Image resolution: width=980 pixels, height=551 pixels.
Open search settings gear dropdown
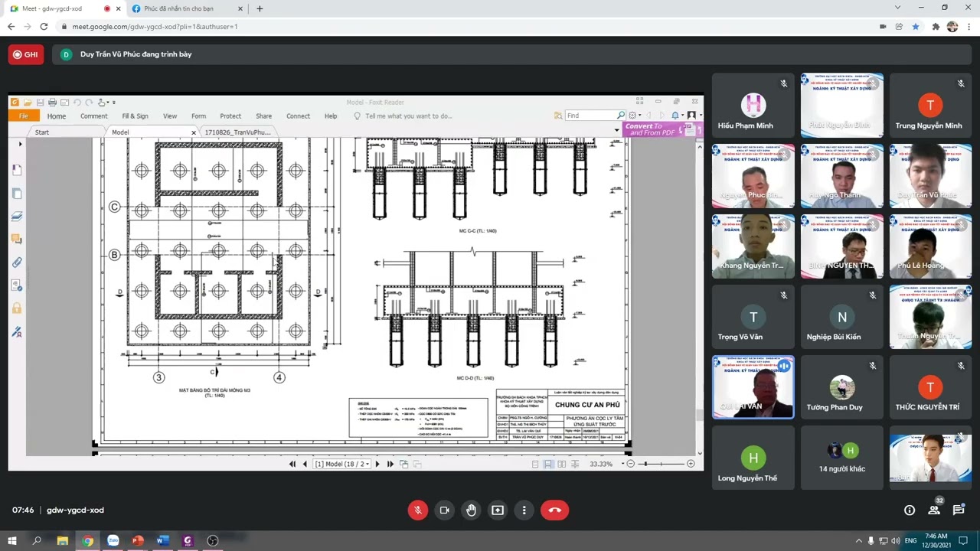634,116
